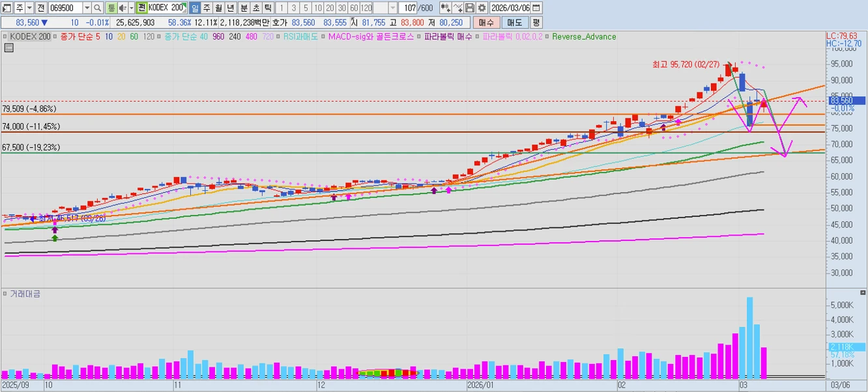Click the date field 2026/03/06
Screen dimensions: 868x392
tap(510, 8)
